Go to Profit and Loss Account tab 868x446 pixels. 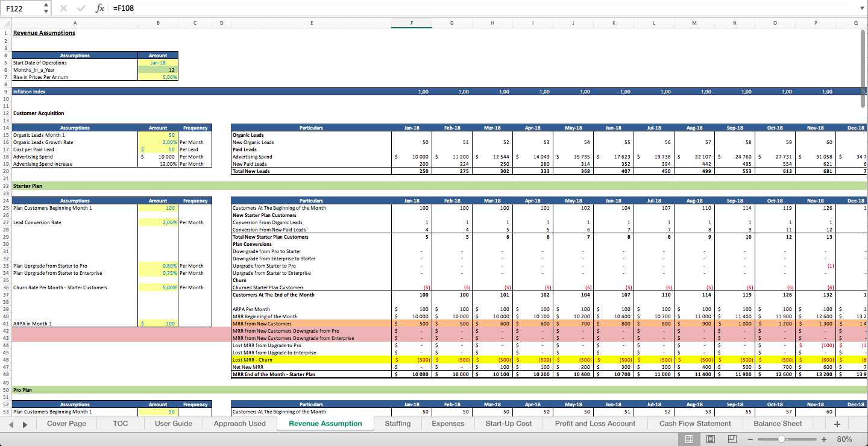[596, 424]
